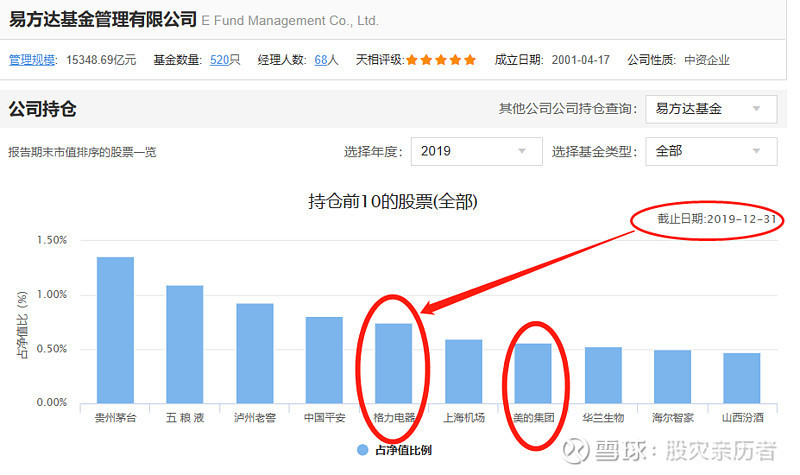
Task: Click the 海尔智家 bar
Action: (x=672, y=377)
